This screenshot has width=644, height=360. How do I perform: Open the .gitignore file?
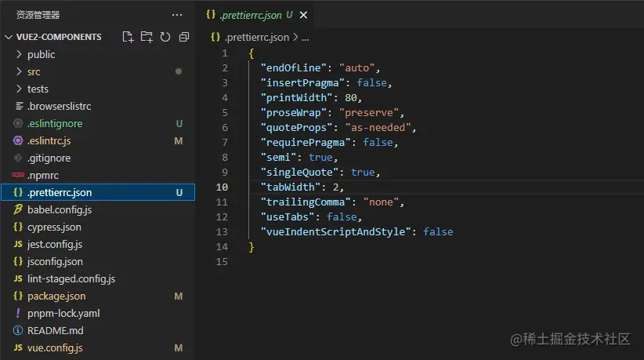coord(49,158)
